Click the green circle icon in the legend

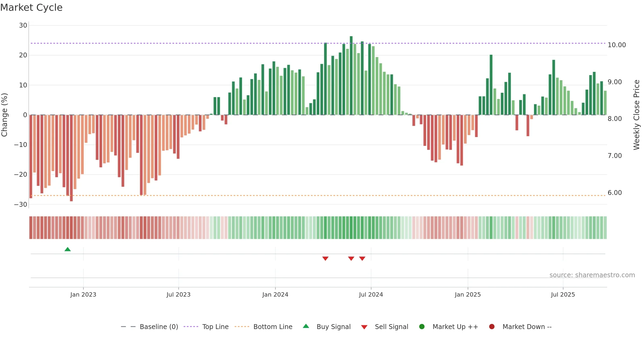422,327
